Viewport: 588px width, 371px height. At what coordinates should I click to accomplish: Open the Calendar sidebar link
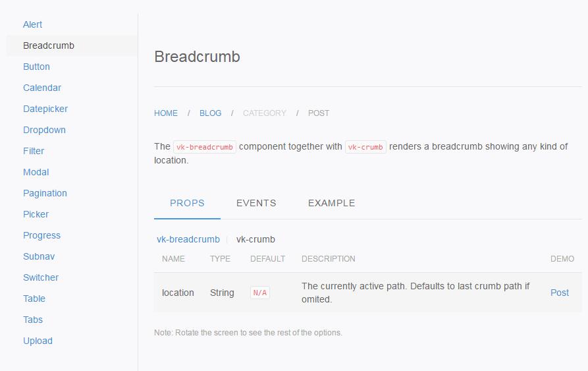coord(42,88)
